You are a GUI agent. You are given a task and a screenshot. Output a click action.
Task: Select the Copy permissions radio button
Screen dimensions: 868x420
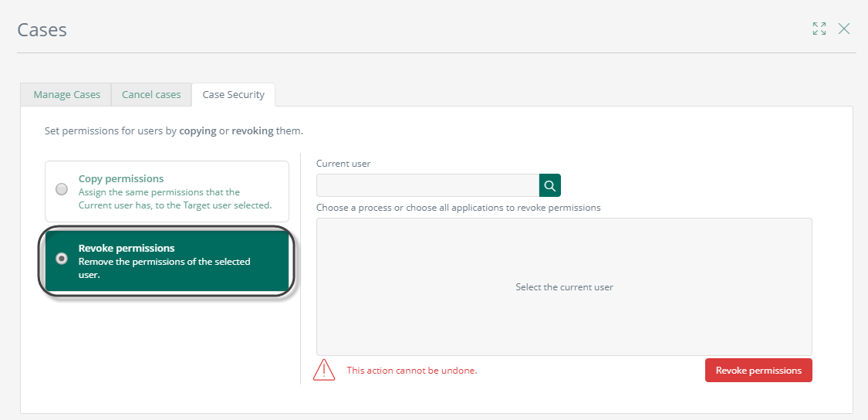click(x=62, y=189)
